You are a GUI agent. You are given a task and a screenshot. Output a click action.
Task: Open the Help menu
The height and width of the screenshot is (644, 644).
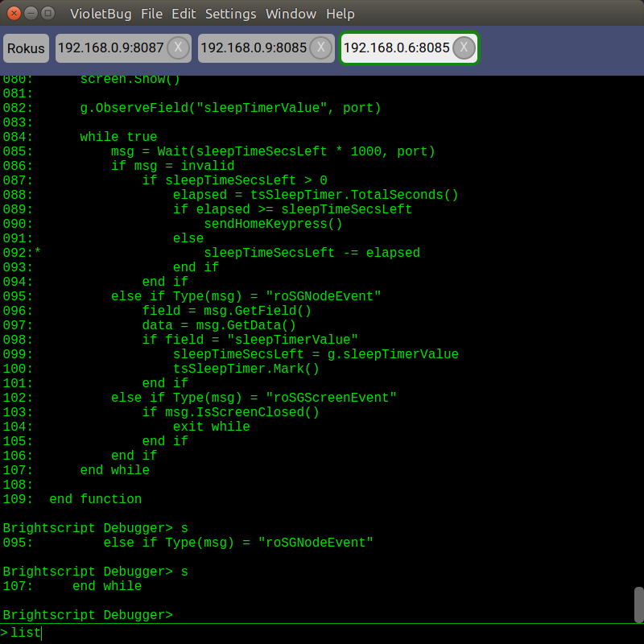tap(340, 14)
